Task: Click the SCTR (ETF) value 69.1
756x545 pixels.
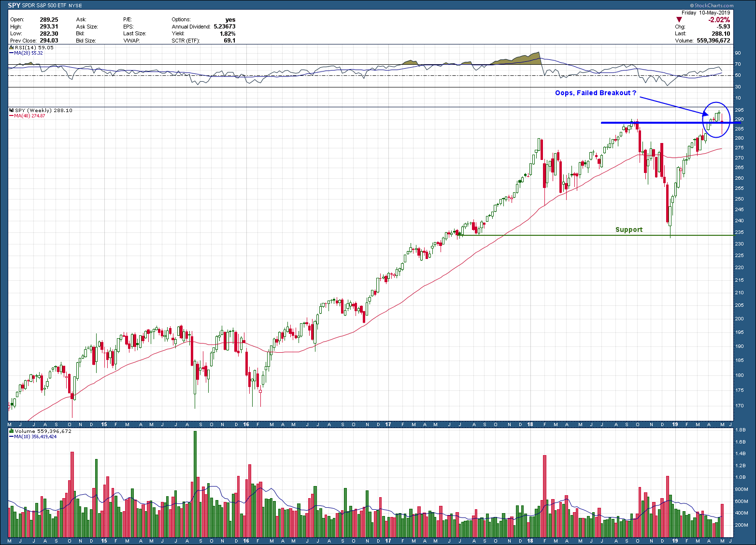Action: 230,41
